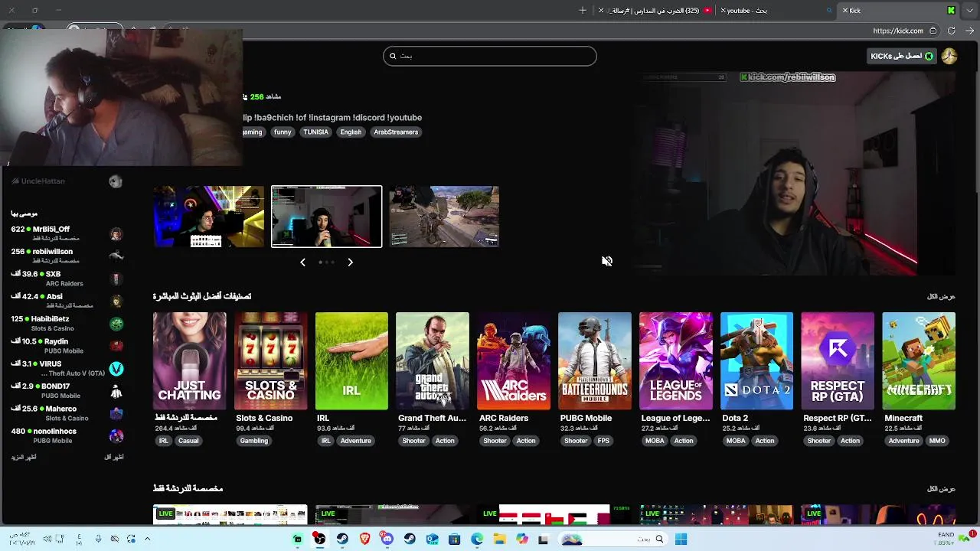Open the League of Legends category card
980x551 pixels.
pyautogui.click(x=676, y=361)
